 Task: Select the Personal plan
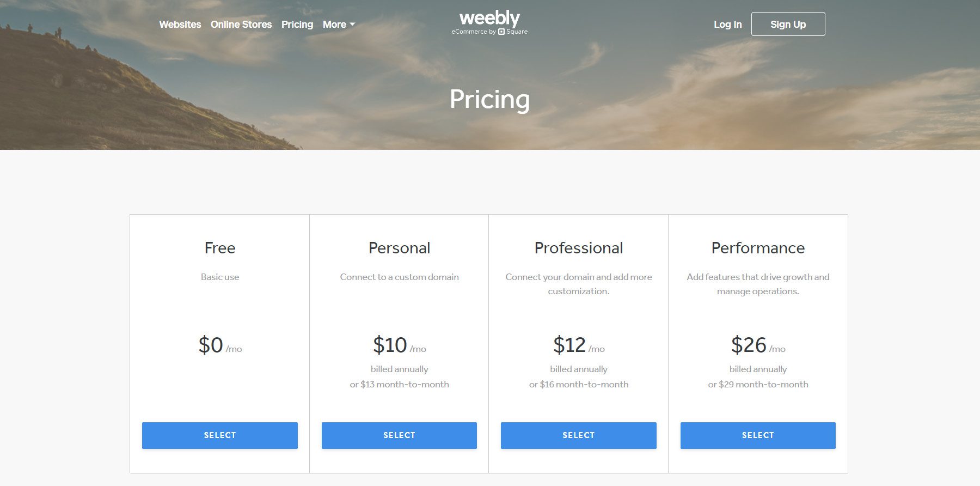[399, 435]
